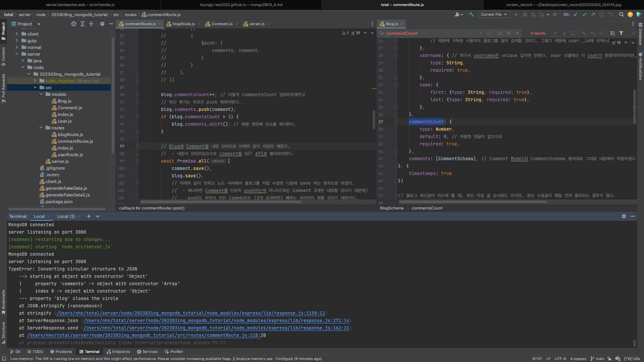Switch to server.js editor tab
The height and width of the screenshot is (362, 644).
click(257, 24)
